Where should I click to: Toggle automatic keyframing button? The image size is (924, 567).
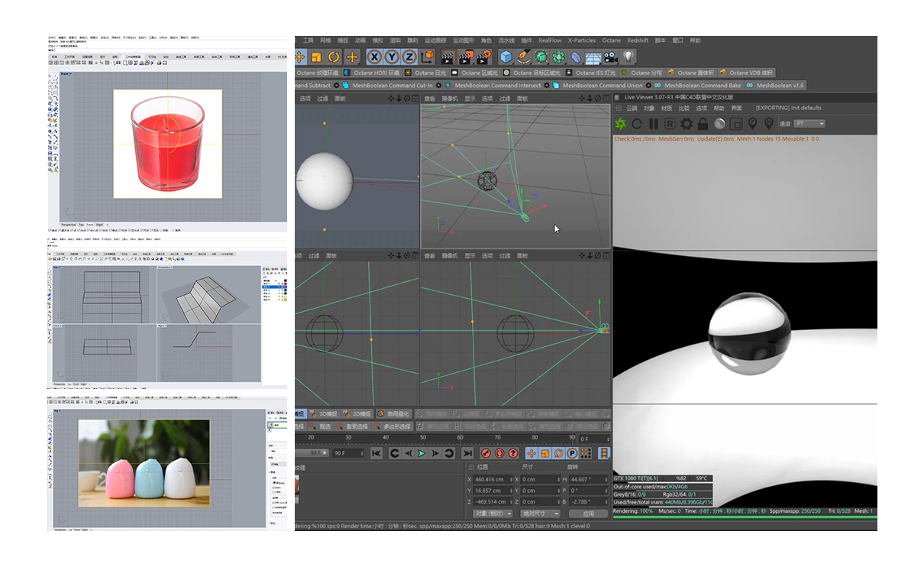[499, 453]
